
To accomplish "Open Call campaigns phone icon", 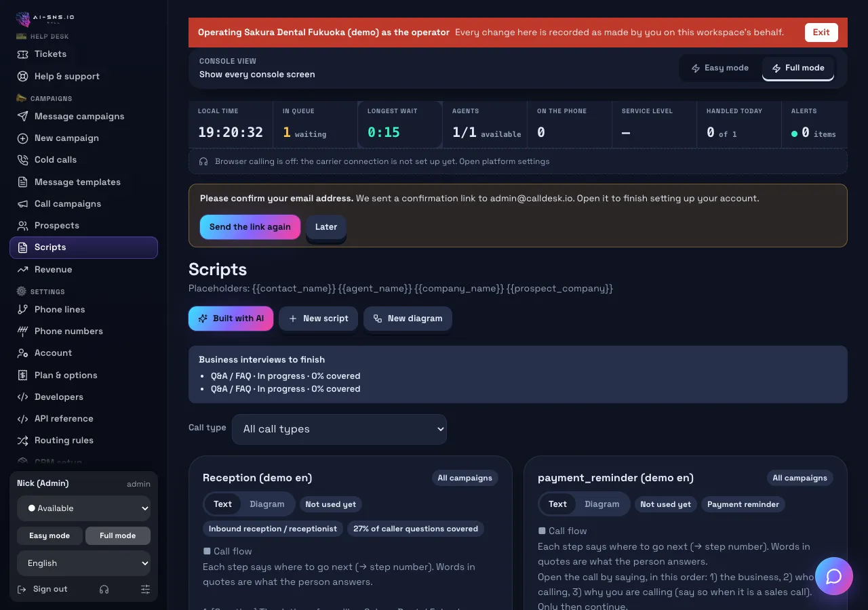I will 22,204.
